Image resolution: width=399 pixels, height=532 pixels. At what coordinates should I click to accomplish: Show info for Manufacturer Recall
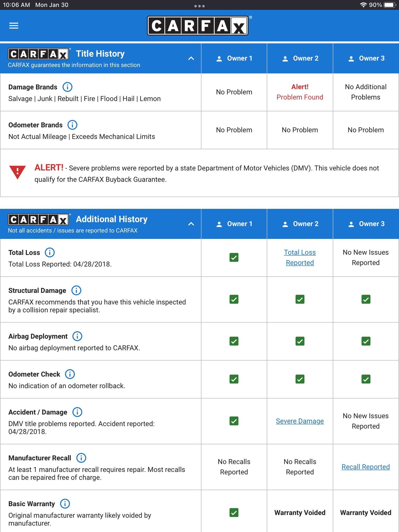pyautogui.click(x=81, y=458)
